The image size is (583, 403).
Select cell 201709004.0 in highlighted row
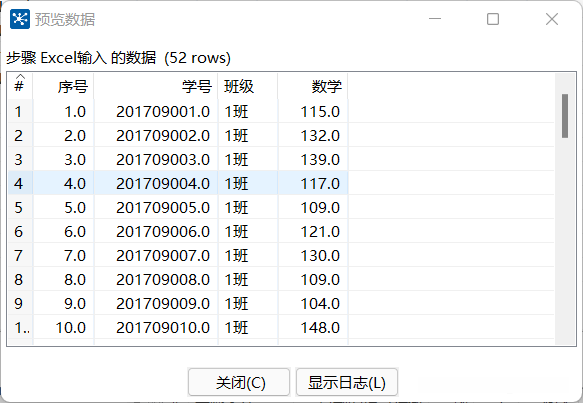[156, 184]
